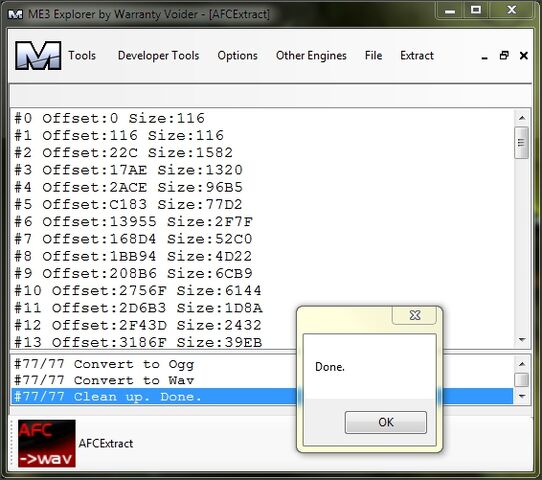Screen dimensions: 542x480
Task: Open the Extract menu
Action: pos(417,55)
